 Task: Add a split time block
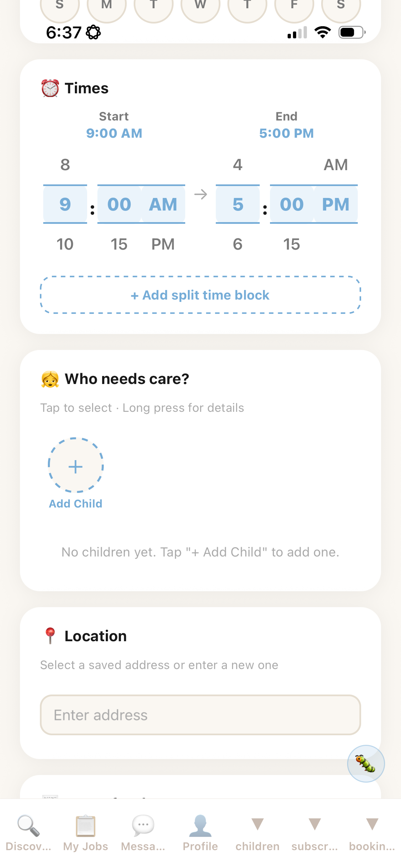pos(200,295)
